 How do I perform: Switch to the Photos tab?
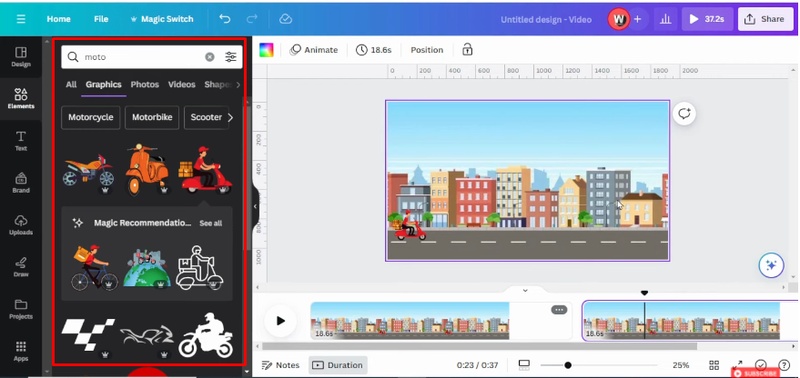[145, 85]
